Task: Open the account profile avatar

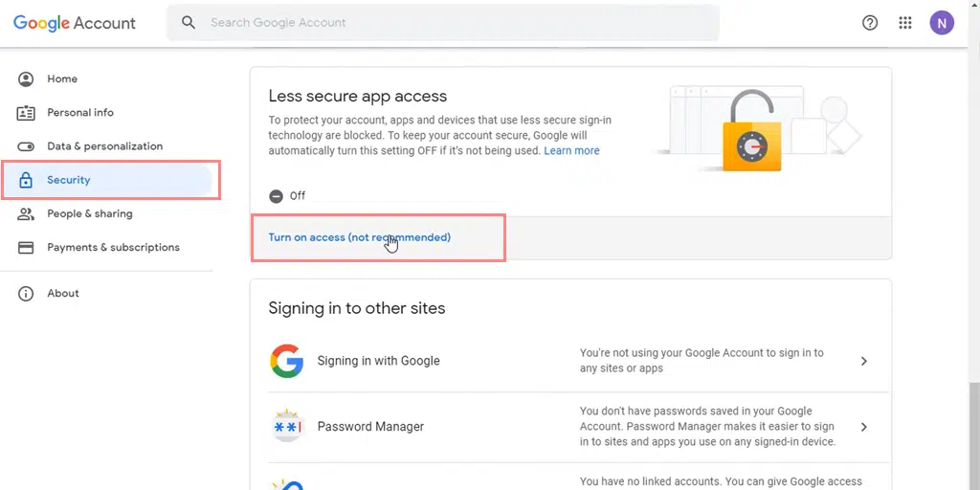Action: [x=942, y=23]
